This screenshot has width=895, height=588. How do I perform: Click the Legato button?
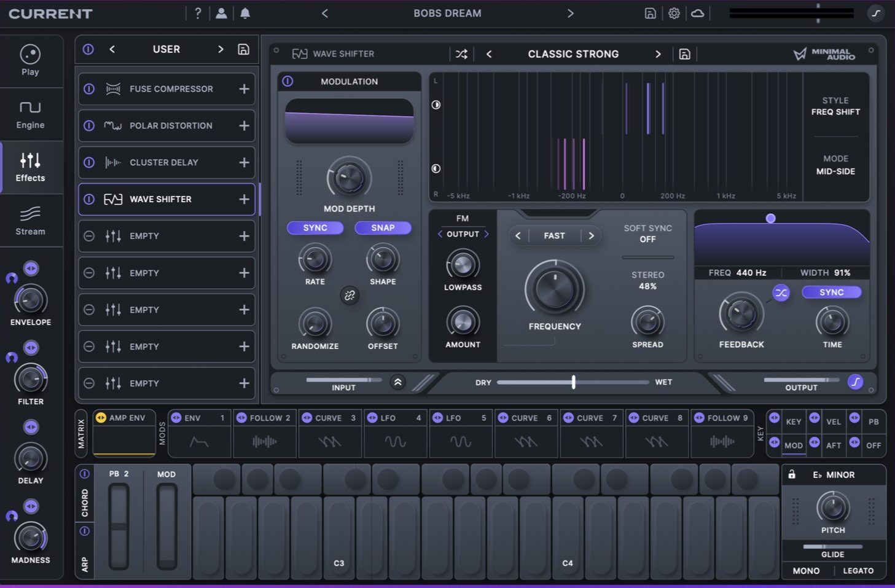coord(858,571)
